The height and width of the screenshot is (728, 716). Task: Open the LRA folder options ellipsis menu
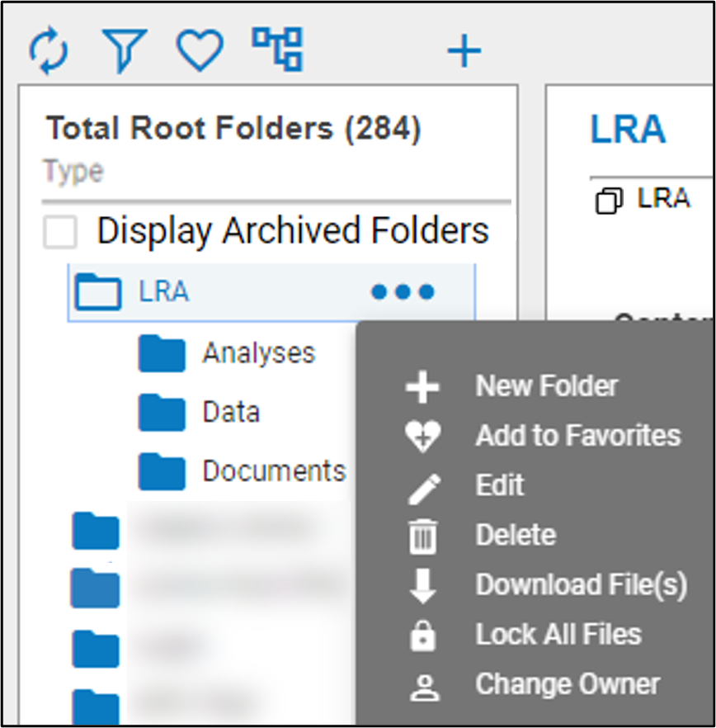pos(403,291)
